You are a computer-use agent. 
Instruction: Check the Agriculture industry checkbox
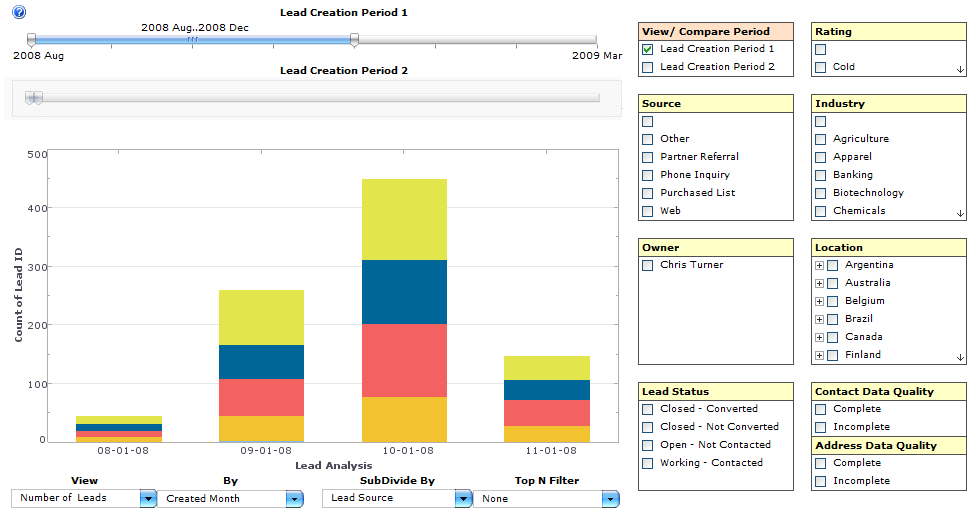tap(820, 139)
